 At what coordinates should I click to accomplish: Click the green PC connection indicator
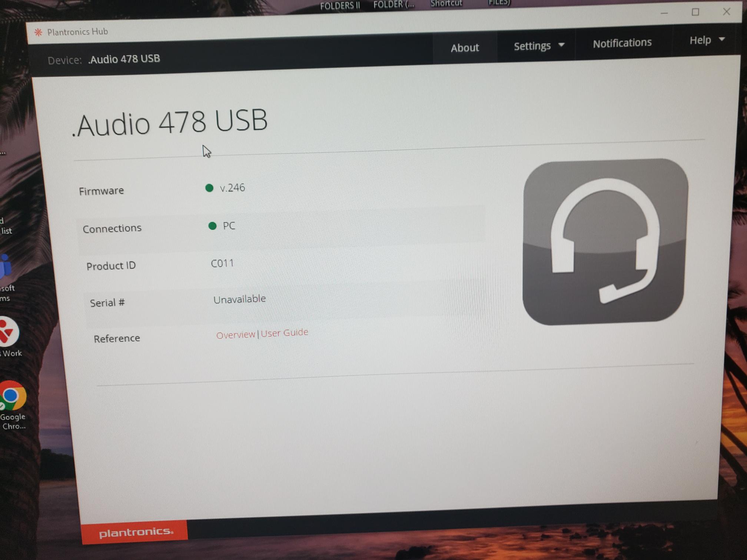coord(212,226)
